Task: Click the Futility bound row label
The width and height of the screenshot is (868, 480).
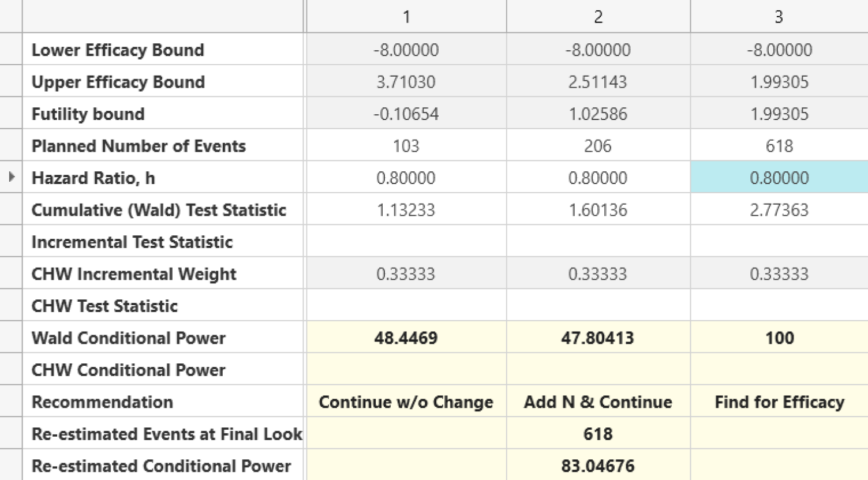Action: coord(88,114)
